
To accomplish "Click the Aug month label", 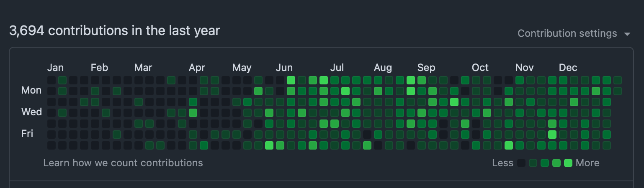I will [383, 68].
